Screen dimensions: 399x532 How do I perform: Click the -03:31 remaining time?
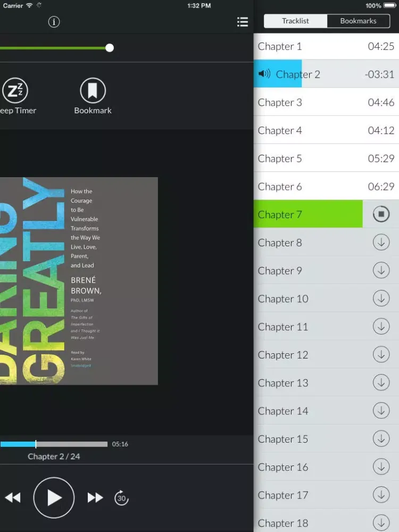[x=379, y=74]
